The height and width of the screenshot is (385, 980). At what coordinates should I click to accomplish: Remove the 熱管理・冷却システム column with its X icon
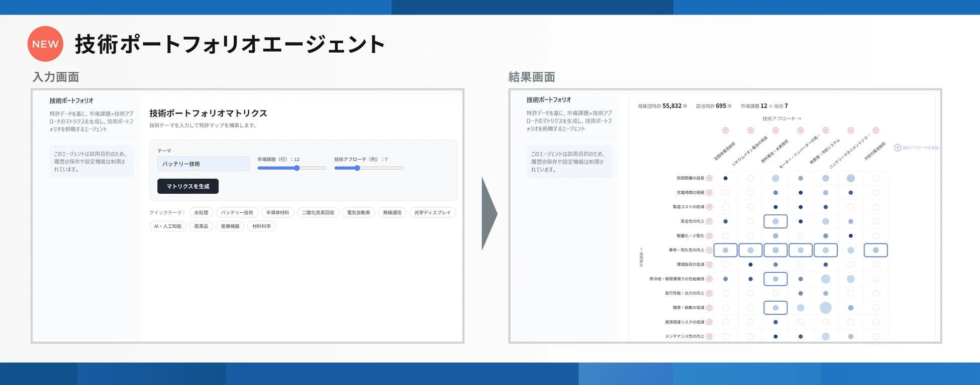click(x=826, y=131)
